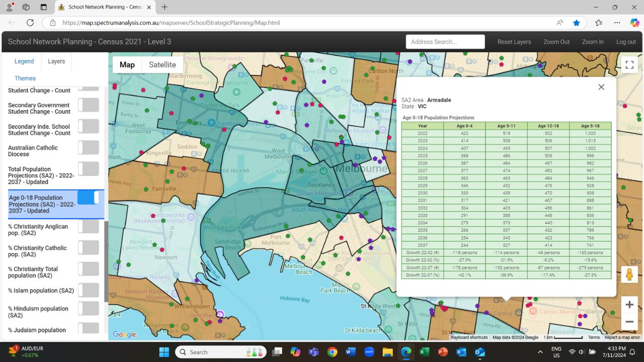This screenshot has width=644, height=362.
Task: Open Copilot from the browser toolbar
Action: pos(634,23)
